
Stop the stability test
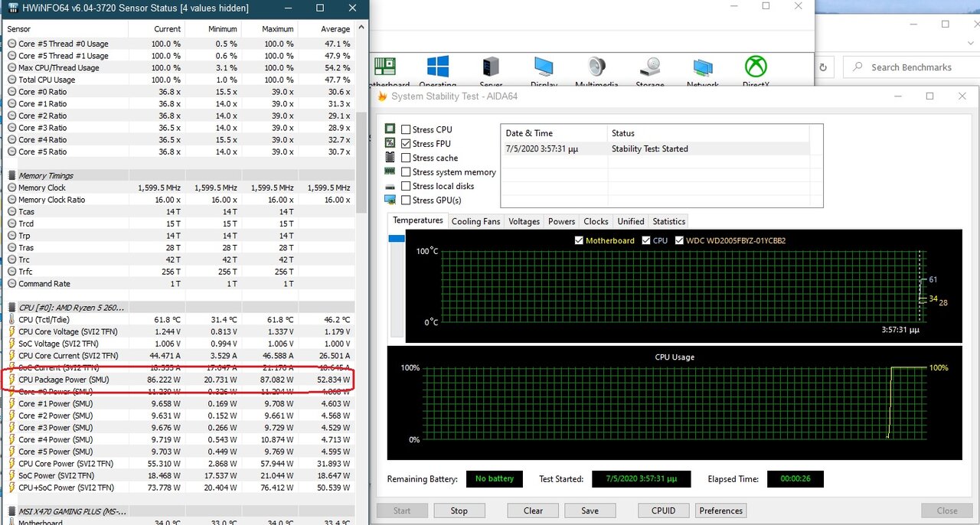pyautogui.click(x=459, y=510)
